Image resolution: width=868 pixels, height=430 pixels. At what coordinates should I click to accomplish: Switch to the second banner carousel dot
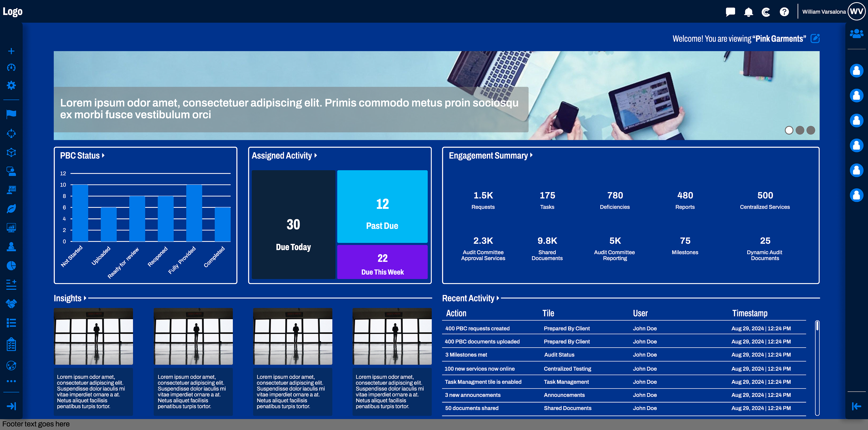point(800,130)
